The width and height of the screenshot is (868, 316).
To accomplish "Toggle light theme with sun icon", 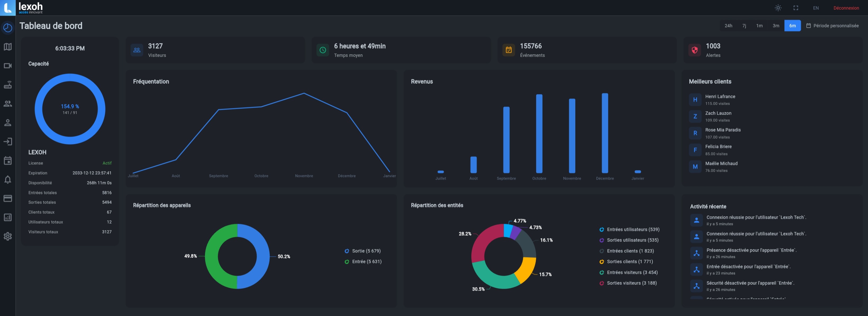I will (778, 8).
